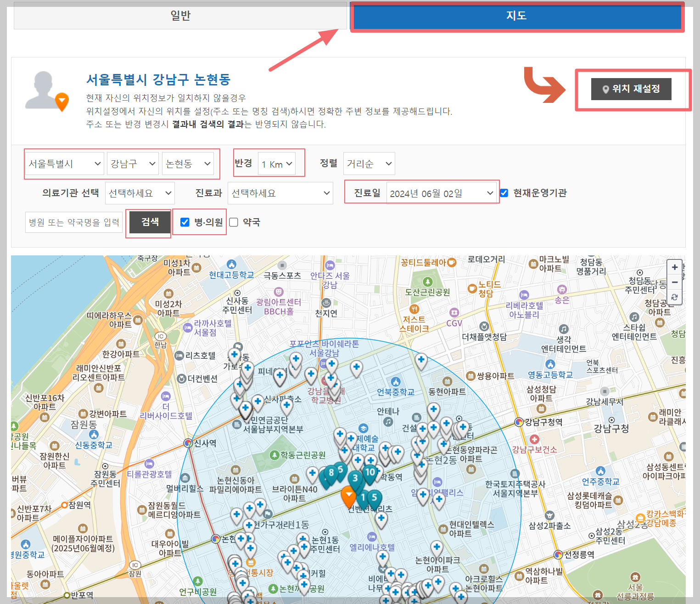The image size is (700, 604).
Task: Click the 학동근린공원 park icon
Action: click(274, 455)
